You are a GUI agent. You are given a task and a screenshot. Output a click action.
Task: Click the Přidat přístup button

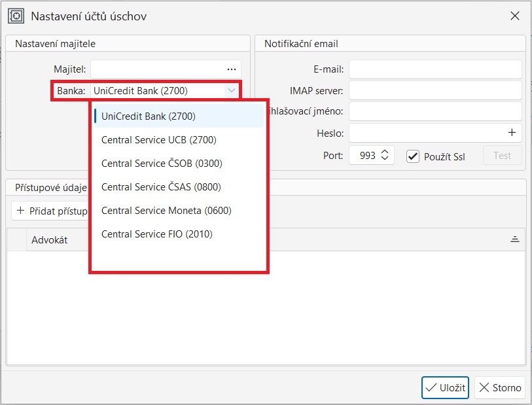[51, 211]
